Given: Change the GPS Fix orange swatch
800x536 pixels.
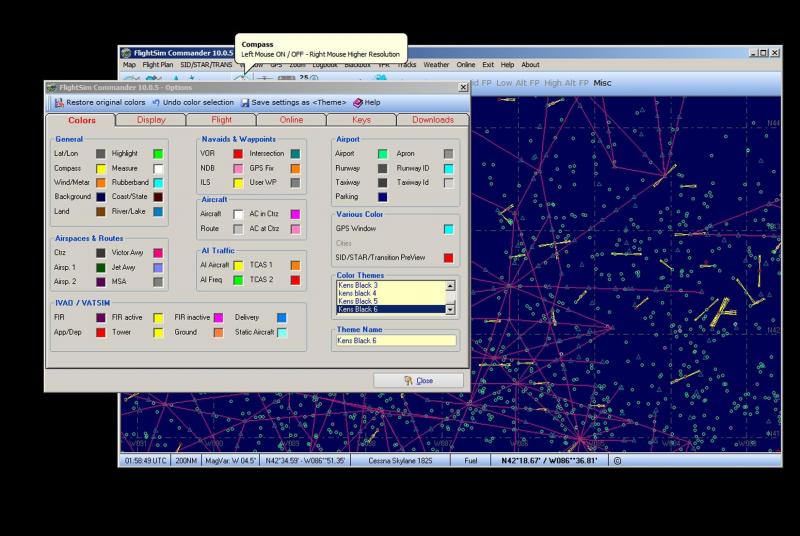Looking at the screenshot, I should click(x=295, y=168).
